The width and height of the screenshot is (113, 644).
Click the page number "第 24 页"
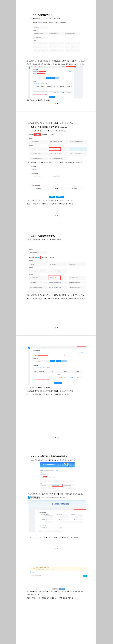point(57,438)
